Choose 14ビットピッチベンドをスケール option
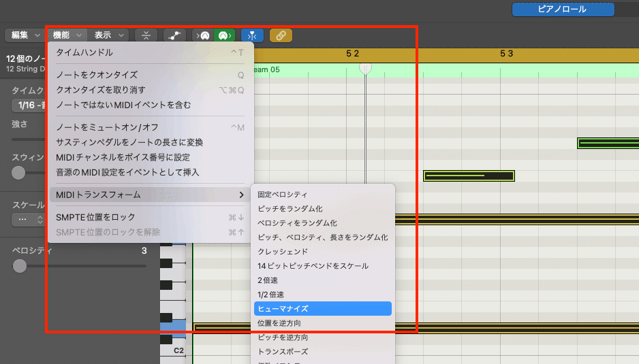Screen dimensions: 639x364 [x=323, y=266]
